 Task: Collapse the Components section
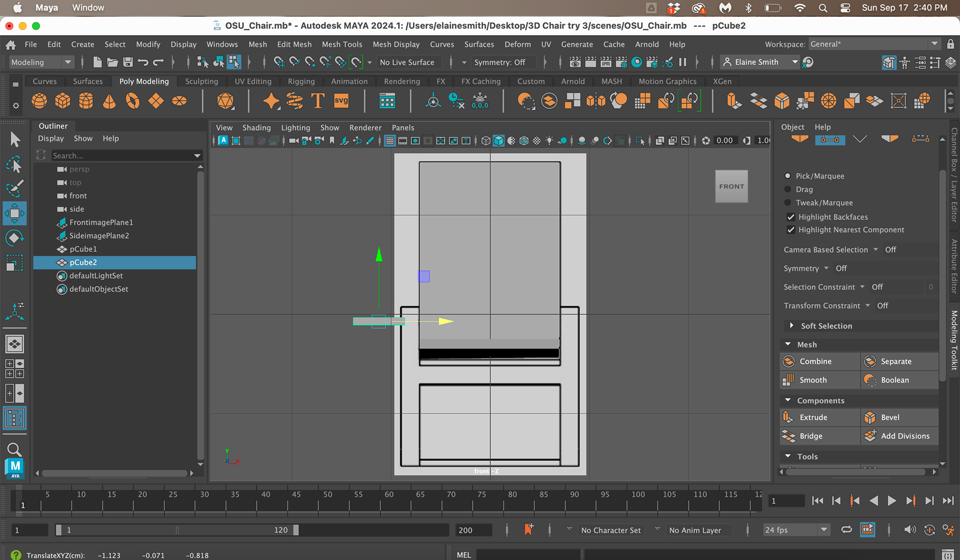[x=788, y=400]
